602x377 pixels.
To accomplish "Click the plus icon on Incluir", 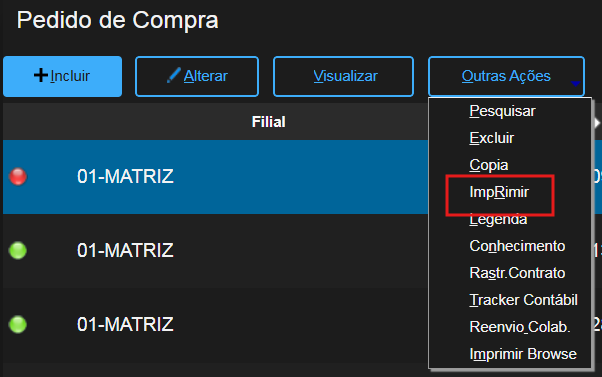I will coord(41,75).
